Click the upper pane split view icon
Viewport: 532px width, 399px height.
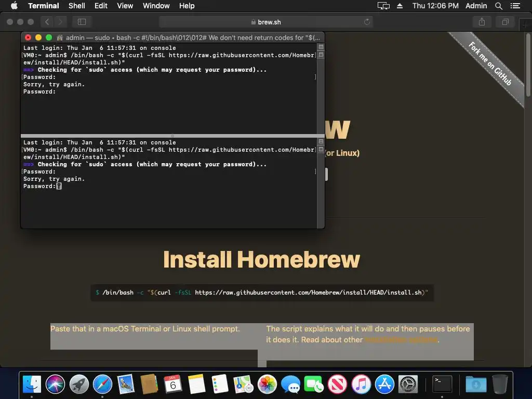(x=321, y=47)
